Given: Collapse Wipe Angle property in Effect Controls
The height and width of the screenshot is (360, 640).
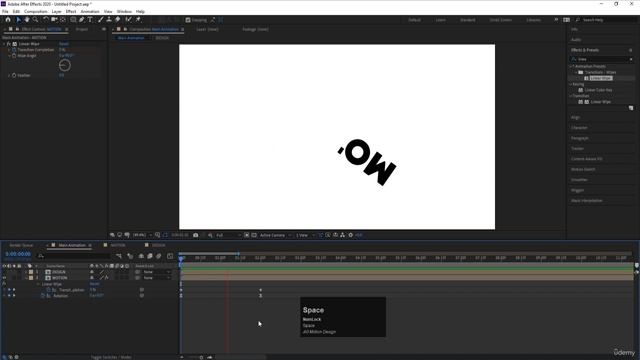Looking at the screenshot, I should [9, 56].
